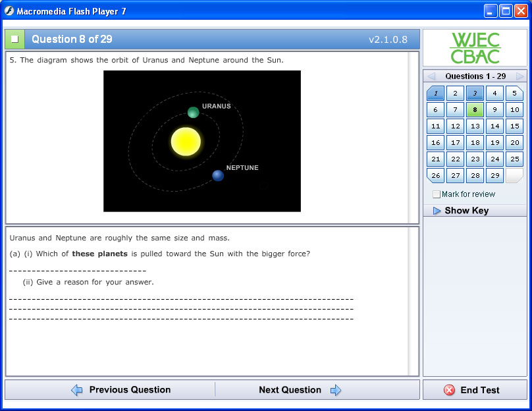532x411 pixels.
Task: Toggle the checkbox beside Question 8 of 29
Action: (x=14, y=39)
